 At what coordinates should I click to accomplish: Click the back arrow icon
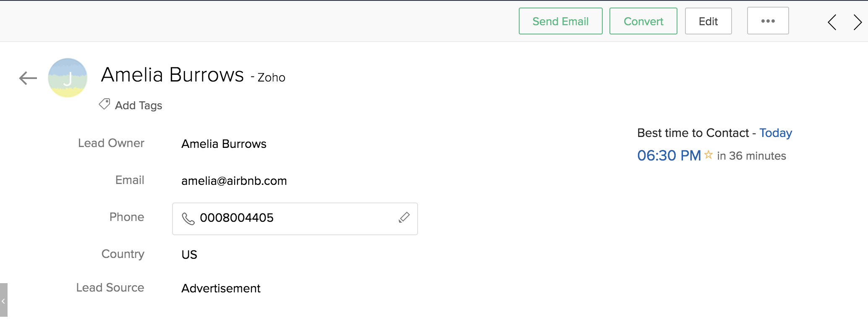click(x=28, y=78)
